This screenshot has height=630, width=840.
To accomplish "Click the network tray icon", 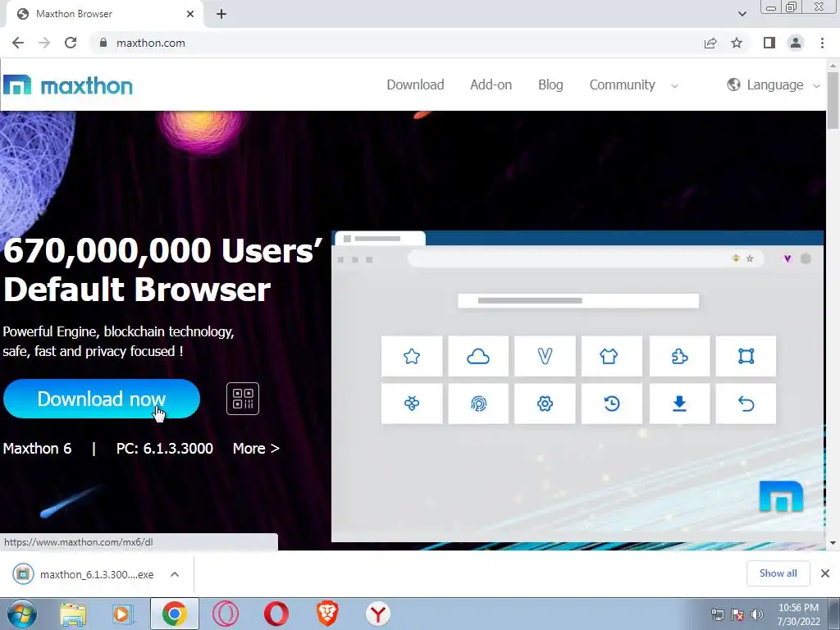I will pos(717,614).
